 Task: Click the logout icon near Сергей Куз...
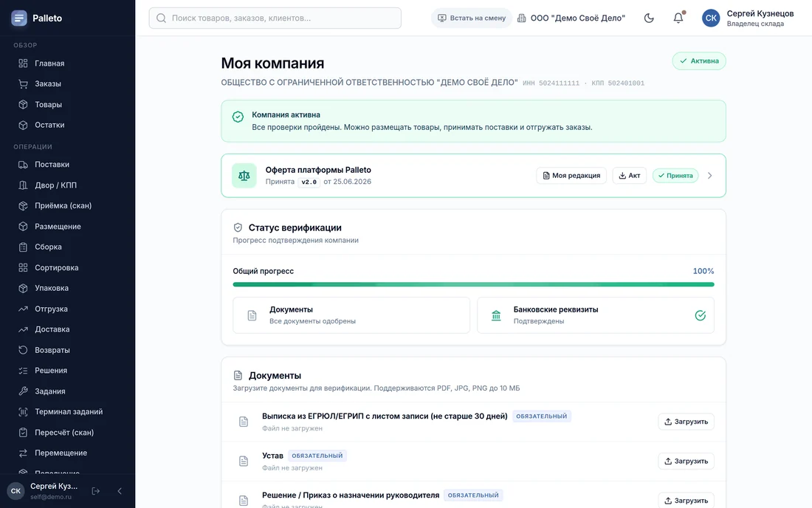click(96, 491)
